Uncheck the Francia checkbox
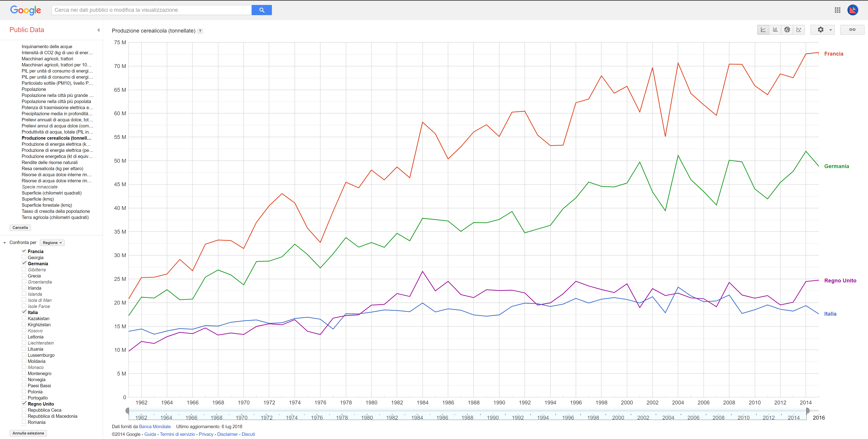The height and width of the screenshot is (439, 868). point(24,251)
